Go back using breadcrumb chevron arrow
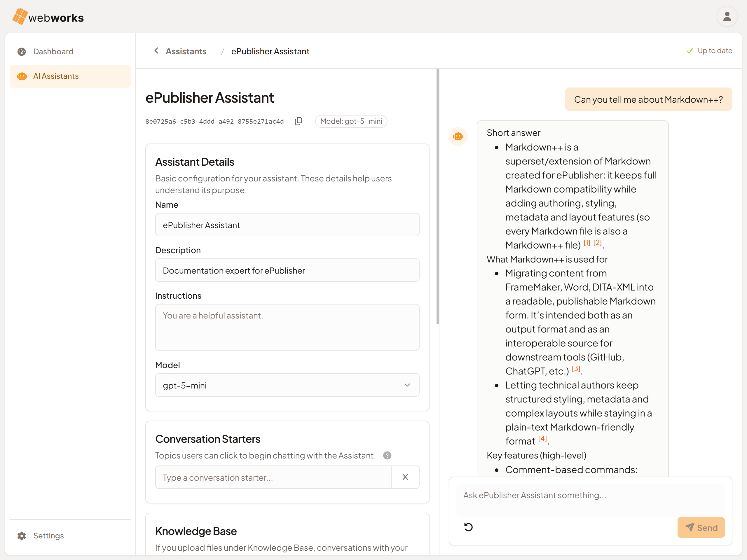Image resolution: width=747 pixels, height=560 pixels. point(156,51)
